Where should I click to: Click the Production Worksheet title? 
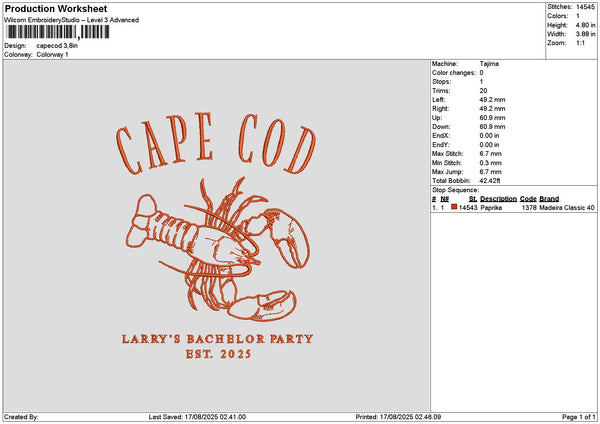click(x=56, y=8)
